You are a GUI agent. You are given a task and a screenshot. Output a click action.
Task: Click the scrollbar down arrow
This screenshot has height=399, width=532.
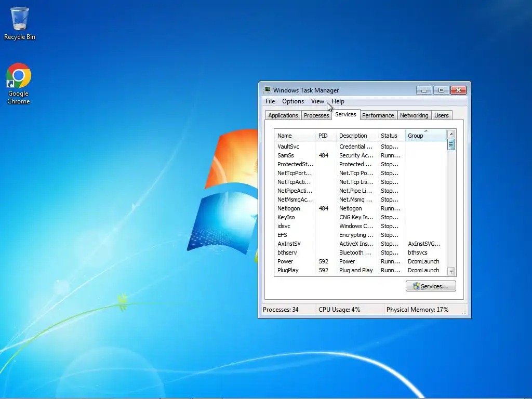451,271
